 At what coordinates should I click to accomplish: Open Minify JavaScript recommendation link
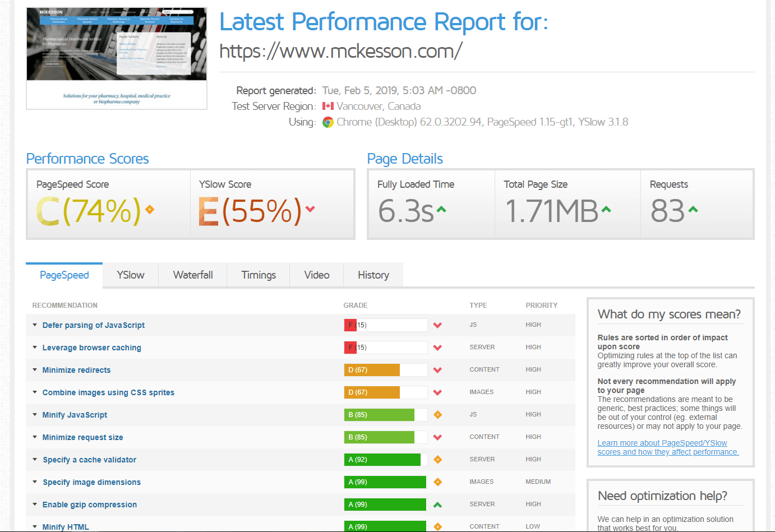75,415
